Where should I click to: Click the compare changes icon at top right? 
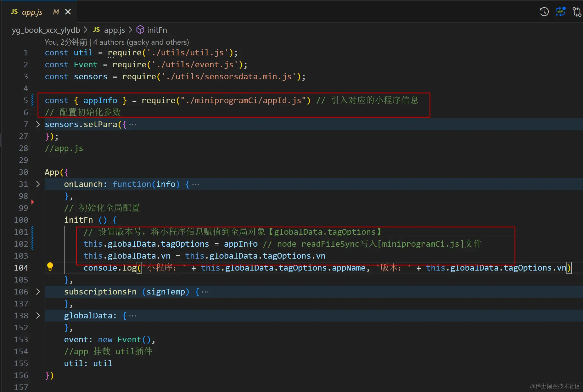(x=577, y=12)
